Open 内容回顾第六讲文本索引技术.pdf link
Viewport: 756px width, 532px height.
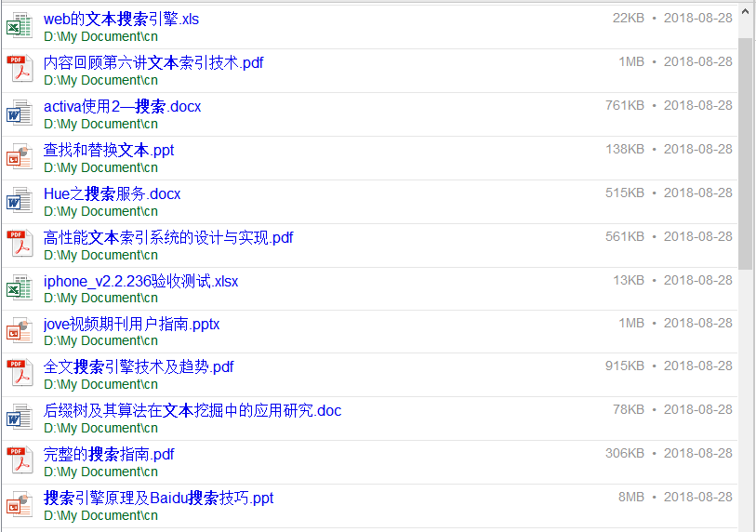[153, 62]
